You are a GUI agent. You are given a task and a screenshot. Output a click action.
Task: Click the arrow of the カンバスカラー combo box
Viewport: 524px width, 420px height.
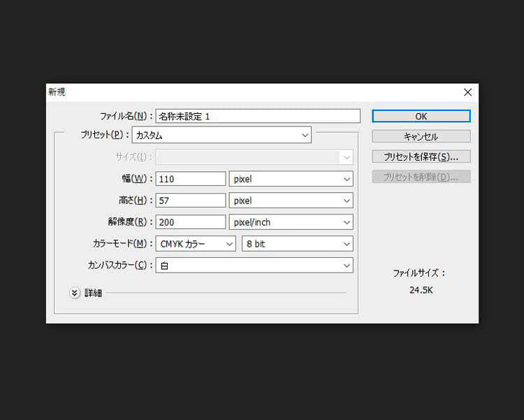coord(347,266)
